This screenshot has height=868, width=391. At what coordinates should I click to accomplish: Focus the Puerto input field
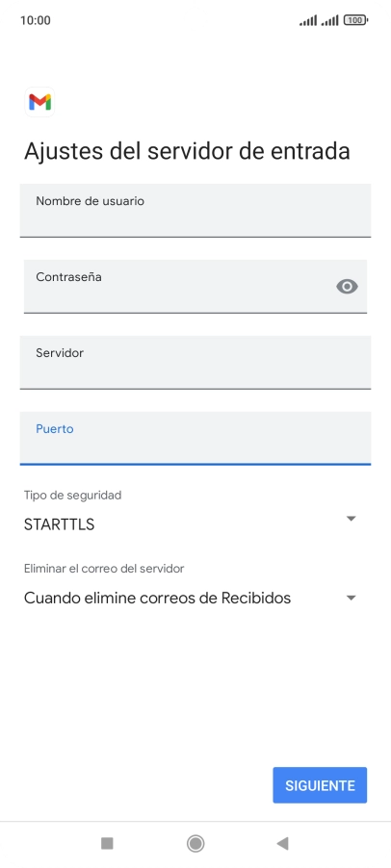[x=195, y=438]
